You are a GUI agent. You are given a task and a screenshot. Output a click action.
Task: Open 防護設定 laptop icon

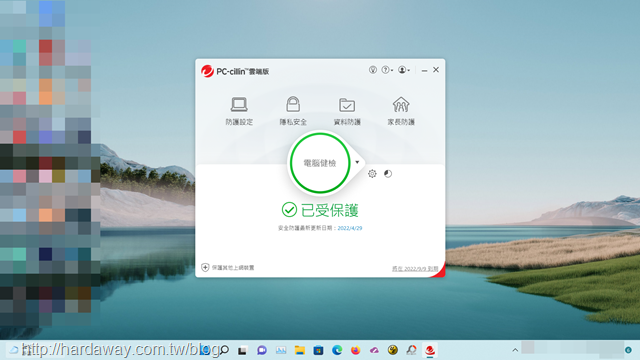[x=239, y=104]
